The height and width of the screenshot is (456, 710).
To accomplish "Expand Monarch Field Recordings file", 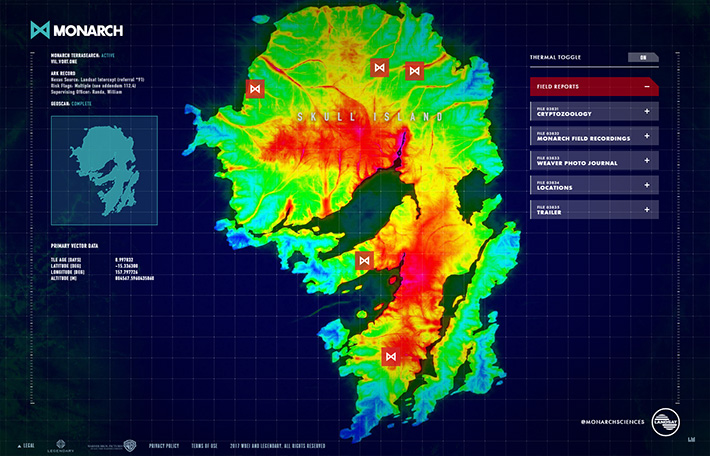I will [594, 136].
